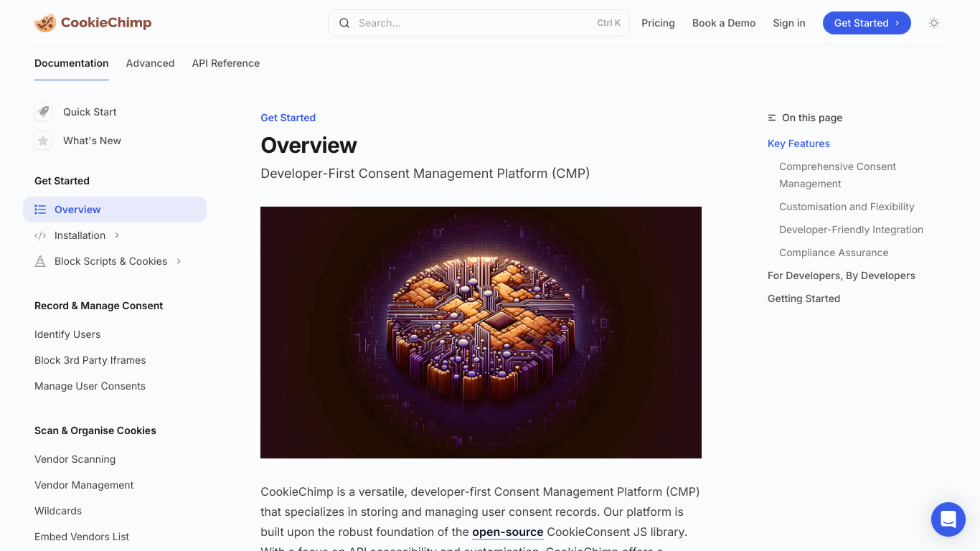Click the Block Scripts & Cookies cone icon
Screen dimensions: 980x551
(40, 261)
